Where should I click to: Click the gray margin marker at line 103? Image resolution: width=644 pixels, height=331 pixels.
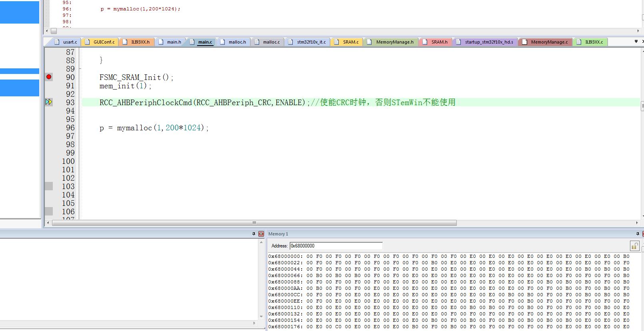pos(49,186)
